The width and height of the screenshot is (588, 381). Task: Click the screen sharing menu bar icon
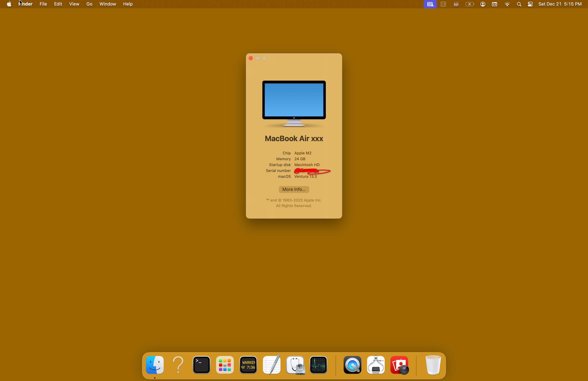pyautogui.click(x=430, y=4)
